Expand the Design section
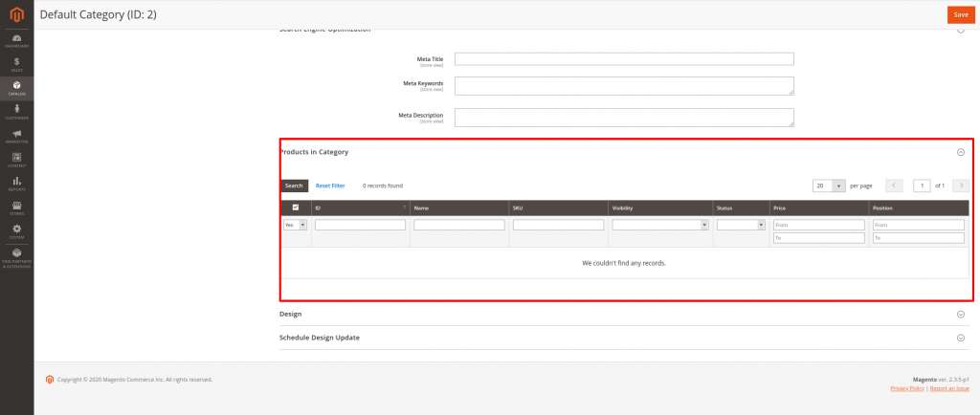980x415 pixels. [960, 314]
